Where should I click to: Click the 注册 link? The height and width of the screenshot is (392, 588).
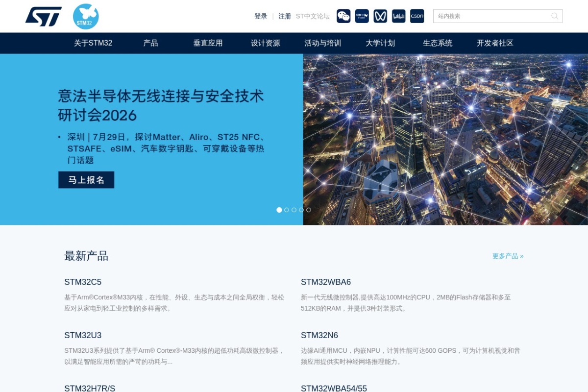coord(285,16)
